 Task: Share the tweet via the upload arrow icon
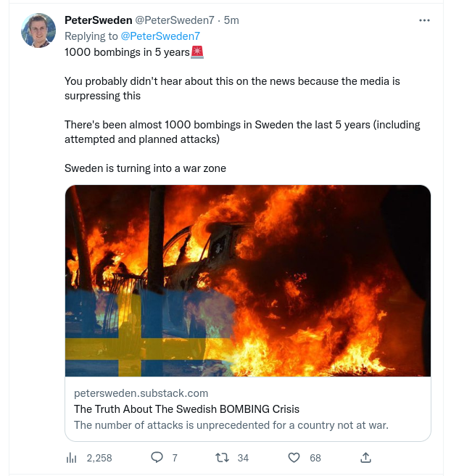point(366,458)
